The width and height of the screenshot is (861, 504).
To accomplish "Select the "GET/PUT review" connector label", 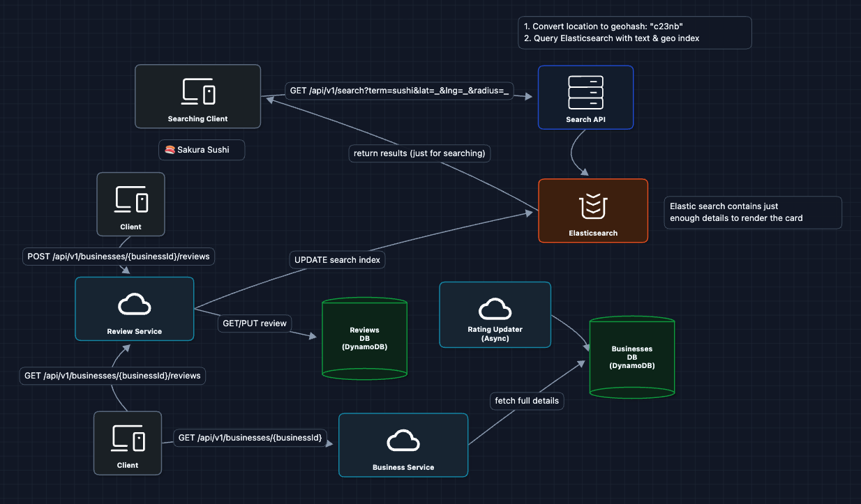I will (255, 323).
